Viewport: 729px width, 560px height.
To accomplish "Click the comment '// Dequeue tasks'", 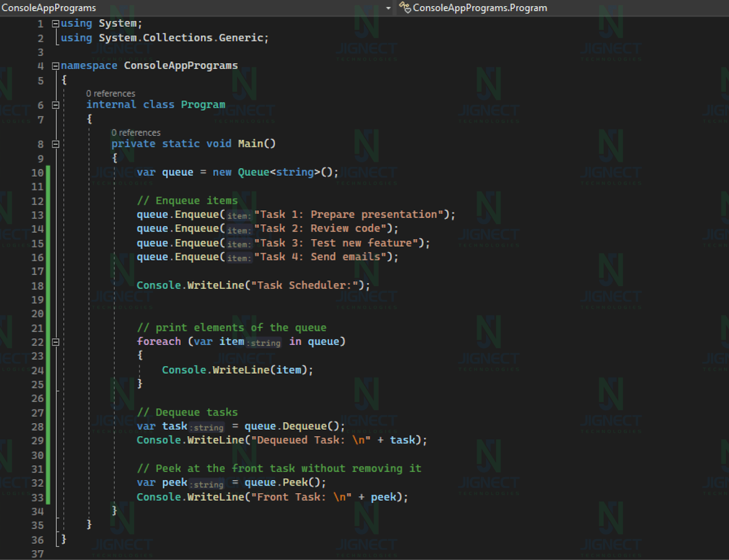I will (x=187, y=413).
